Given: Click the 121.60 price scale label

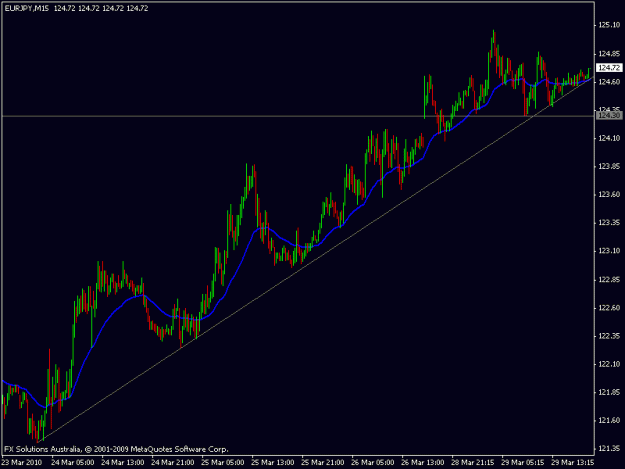Looking at the screenshot, I should pyautogui.click(x=609, y=420).
